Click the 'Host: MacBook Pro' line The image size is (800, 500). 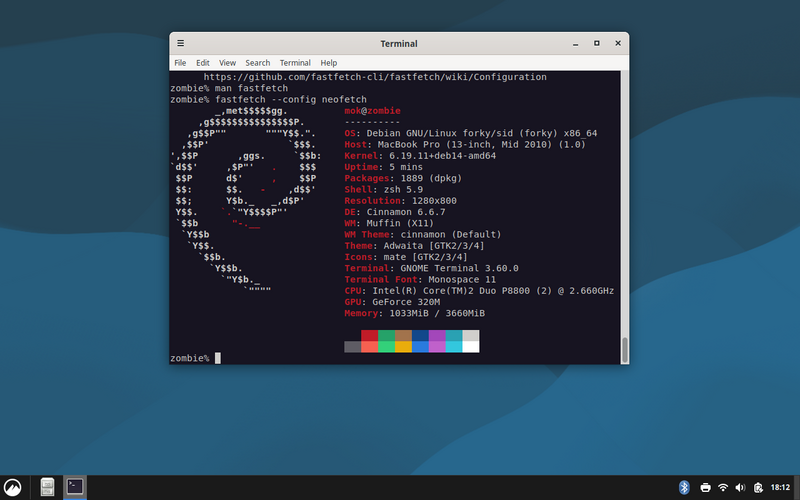(x=465, y=144)
